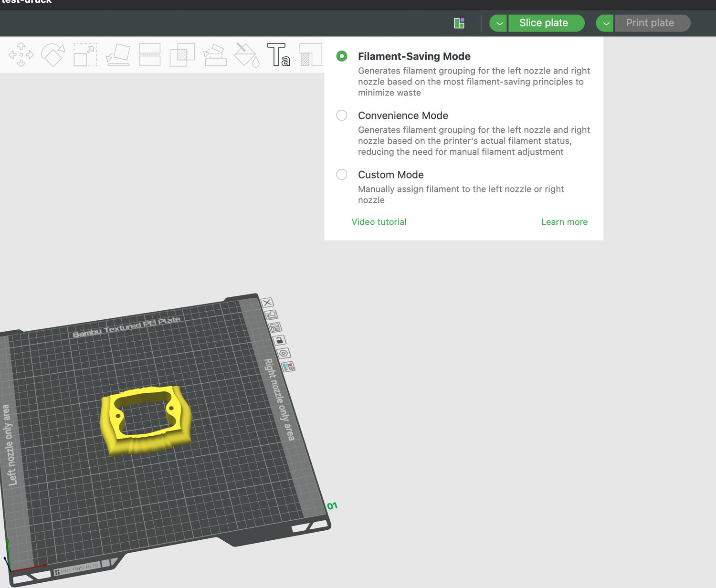Arrange objects on this plate
716x588 pixels.
[275, 327]
